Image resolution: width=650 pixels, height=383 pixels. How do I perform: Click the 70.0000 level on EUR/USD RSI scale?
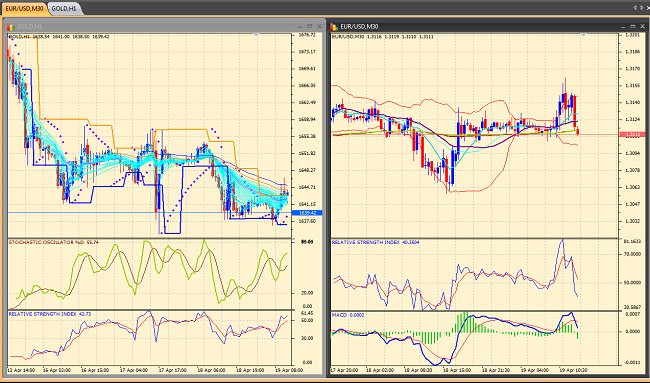click(x=633, y=254)
